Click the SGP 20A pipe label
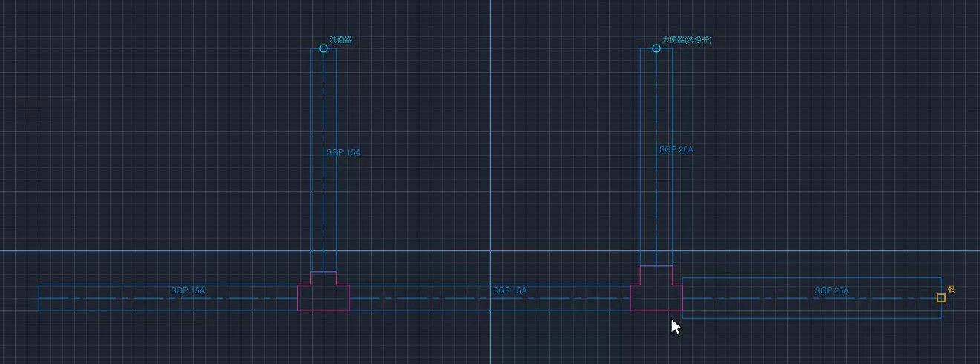The image size is (980, 364). (x=676, y=149)
